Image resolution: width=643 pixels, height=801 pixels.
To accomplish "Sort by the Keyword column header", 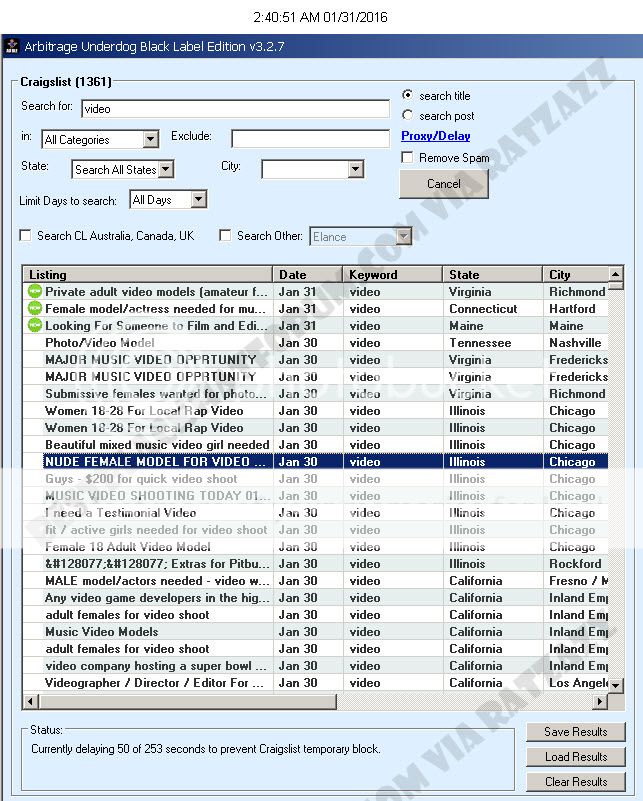I will tap(392, 274).
